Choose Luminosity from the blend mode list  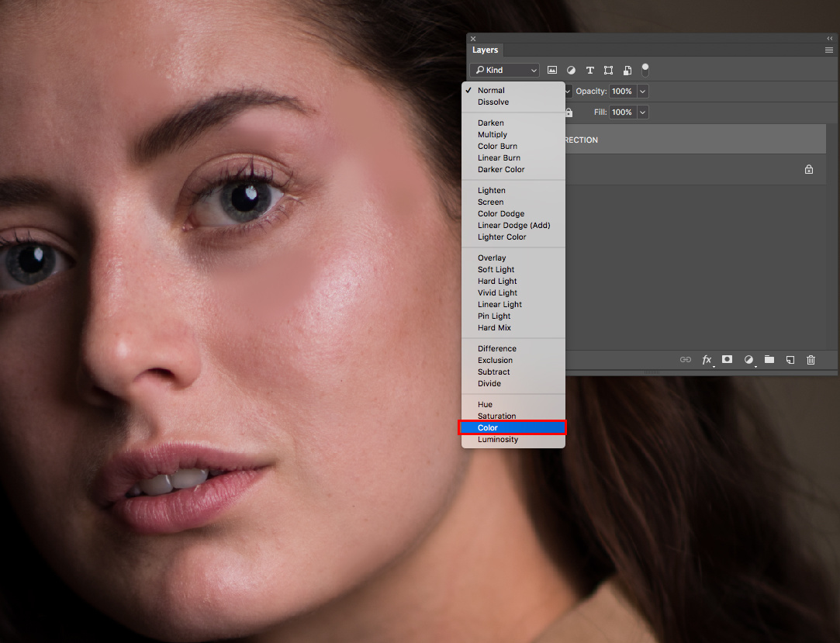[497, 439]
